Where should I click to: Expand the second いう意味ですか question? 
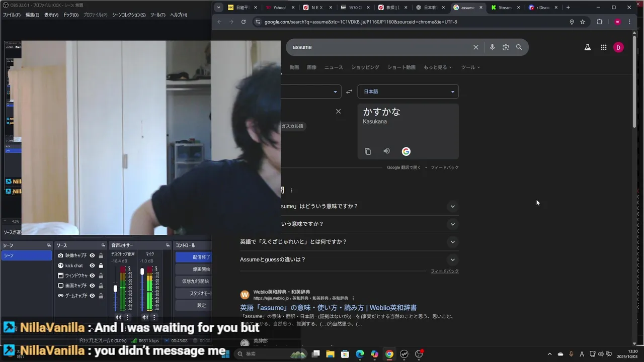[452, 224]
